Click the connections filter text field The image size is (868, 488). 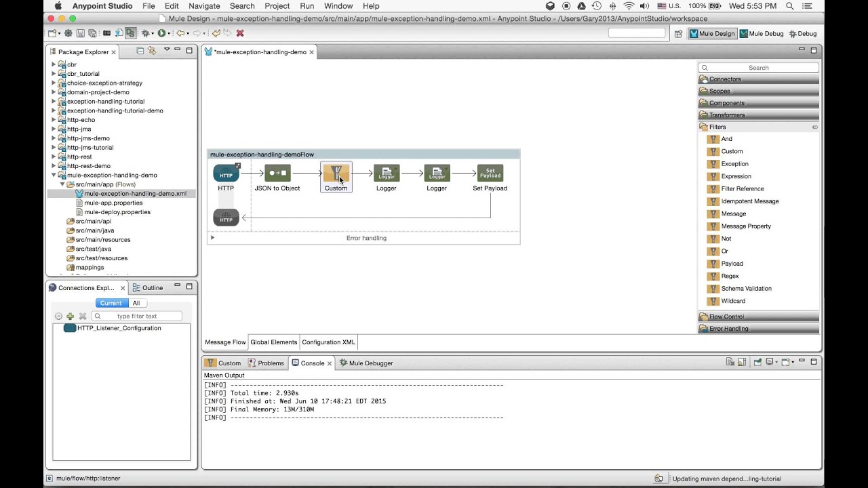point(137,316)
